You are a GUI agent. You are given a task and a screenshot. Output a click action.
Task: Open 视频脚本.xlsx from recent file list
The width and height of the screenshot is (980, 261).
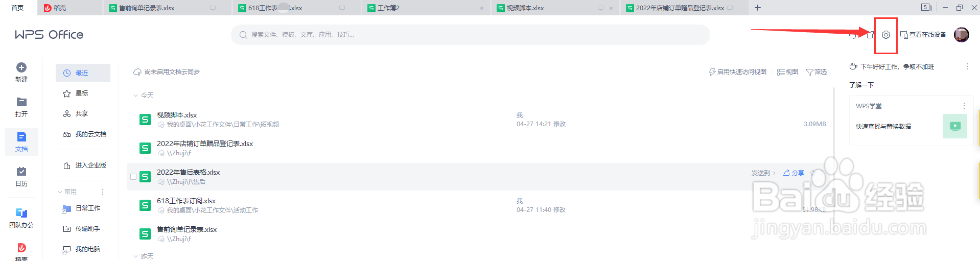(176, 115)
